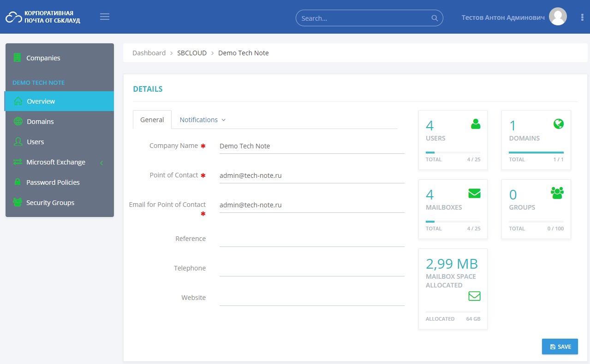Click the group icon on Groups card
This screenshot has width=590, height=364.
557,193
